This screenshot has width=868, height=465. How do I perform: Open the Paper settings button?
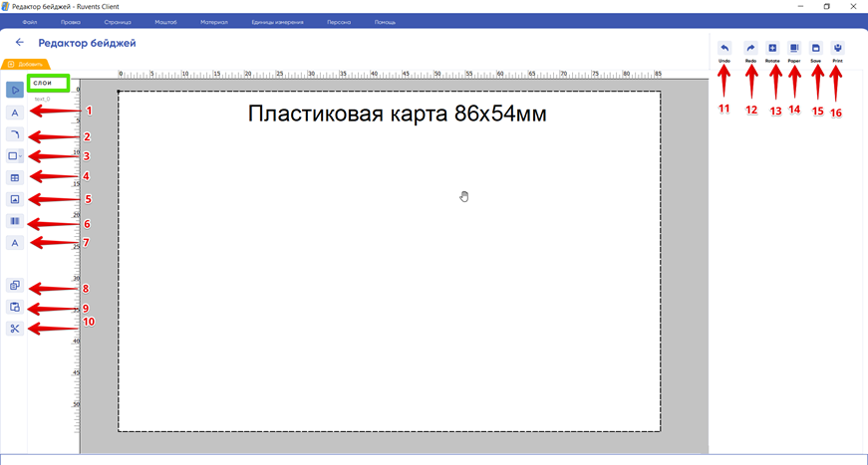pos(794,50)
